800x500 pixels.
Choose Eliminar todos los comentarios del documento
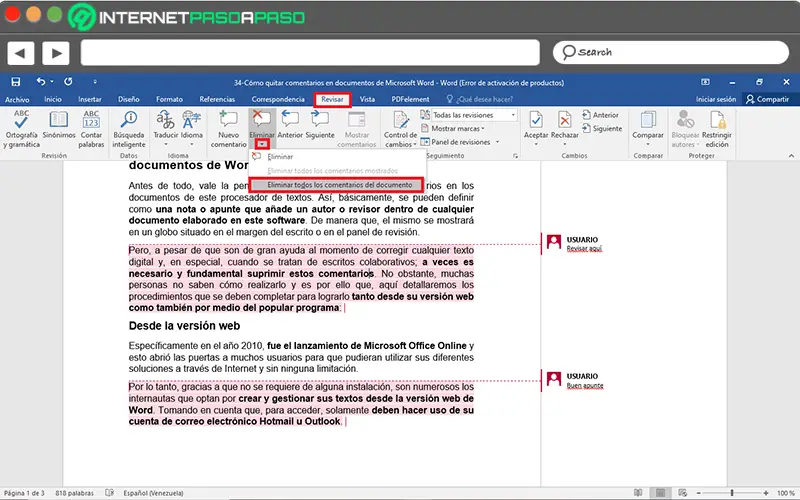(337, 185)
